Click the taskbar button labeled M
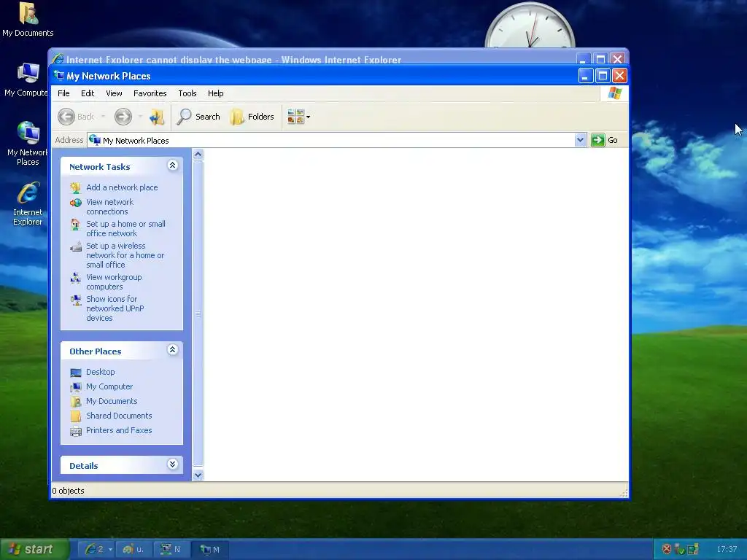This screenshot has height=560, width=747. (209, 549)
